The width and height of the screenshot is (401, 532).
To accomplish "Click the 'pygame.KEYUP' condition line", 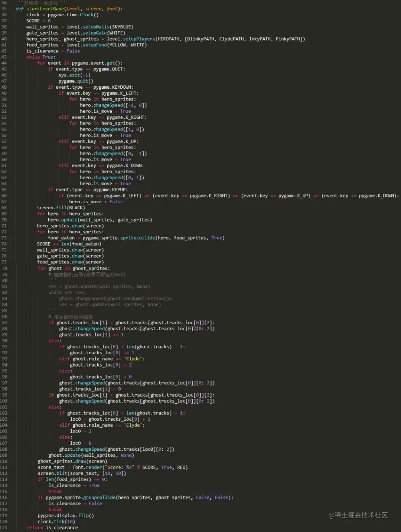I will point(88,190).
